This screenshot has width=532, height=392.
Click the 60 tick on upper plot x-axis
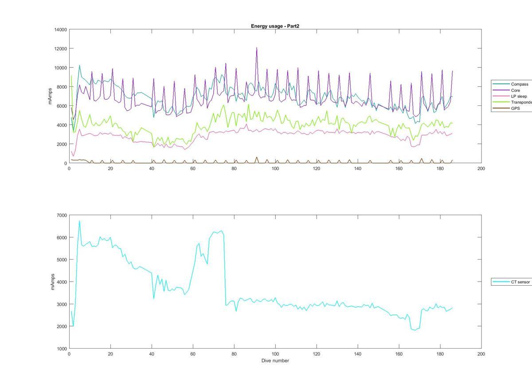(193, 168)
